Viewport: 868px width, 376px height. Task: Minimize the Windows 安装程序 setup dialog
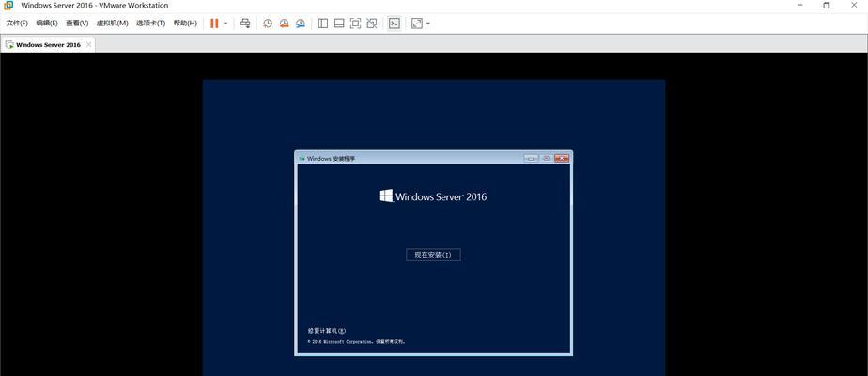coord(531,158)
